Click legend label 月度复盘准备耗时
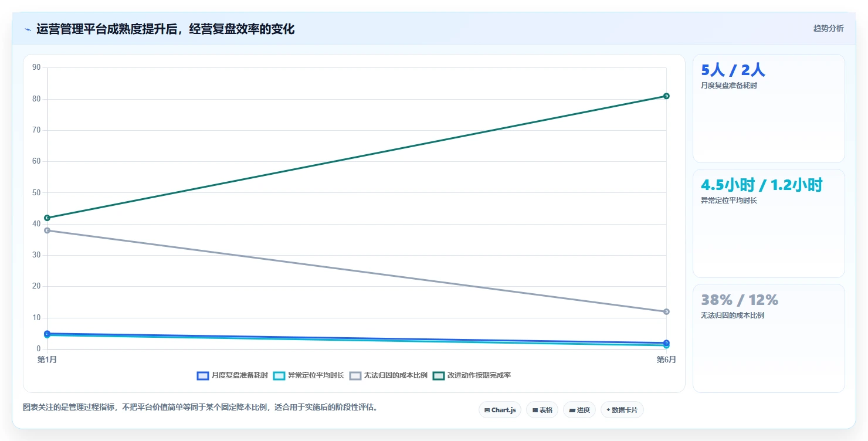868x441 pixels. click(240, 376)
